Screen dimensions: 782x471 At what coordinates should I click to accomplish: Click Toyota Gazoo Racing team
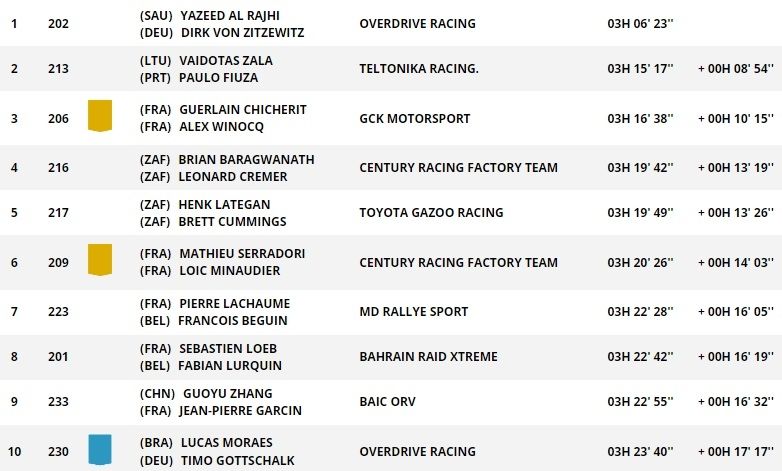click(x=431, y=212)
